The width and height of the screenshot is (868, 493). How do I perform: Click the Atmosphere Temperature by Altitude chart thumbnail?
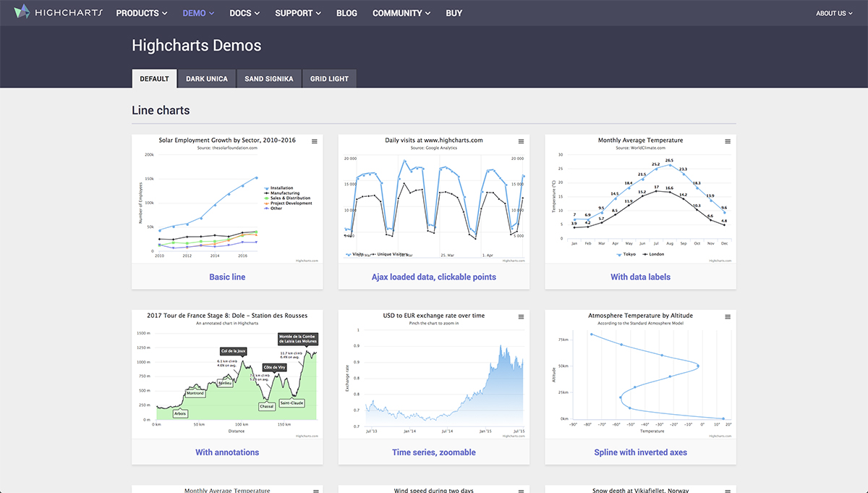click(x=641, y=375)
